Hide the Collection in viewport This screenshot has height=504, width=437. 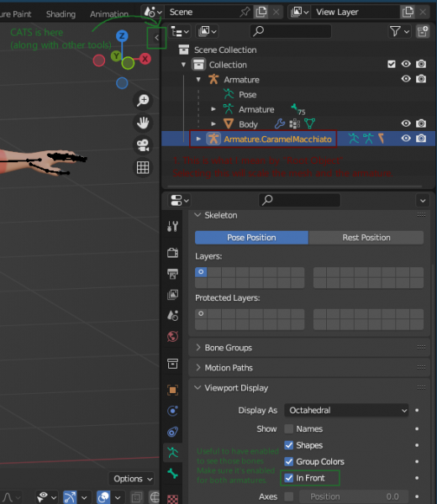[x=406, y=65]
